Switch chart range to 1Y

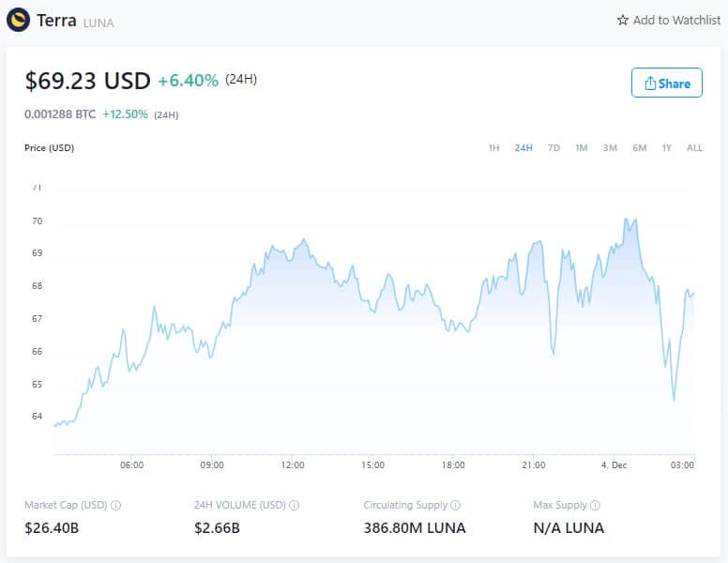coord(667,147)
